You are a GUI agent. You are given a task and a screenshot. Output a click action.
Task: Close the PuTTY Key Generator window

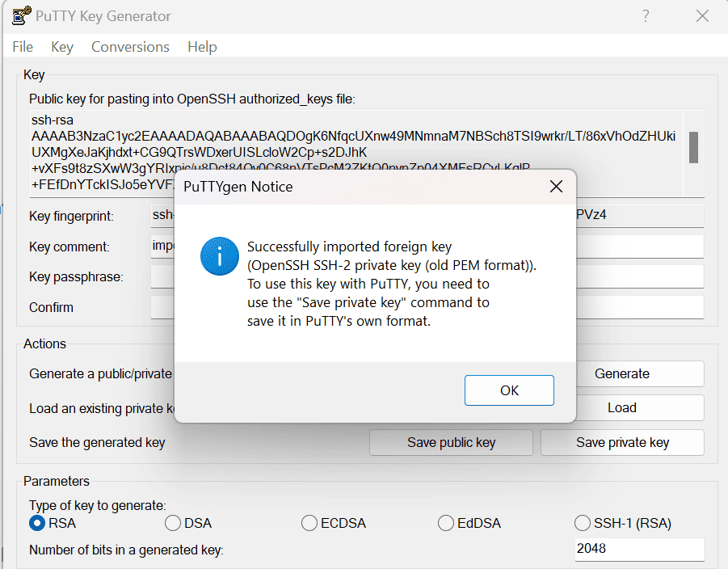702,16
